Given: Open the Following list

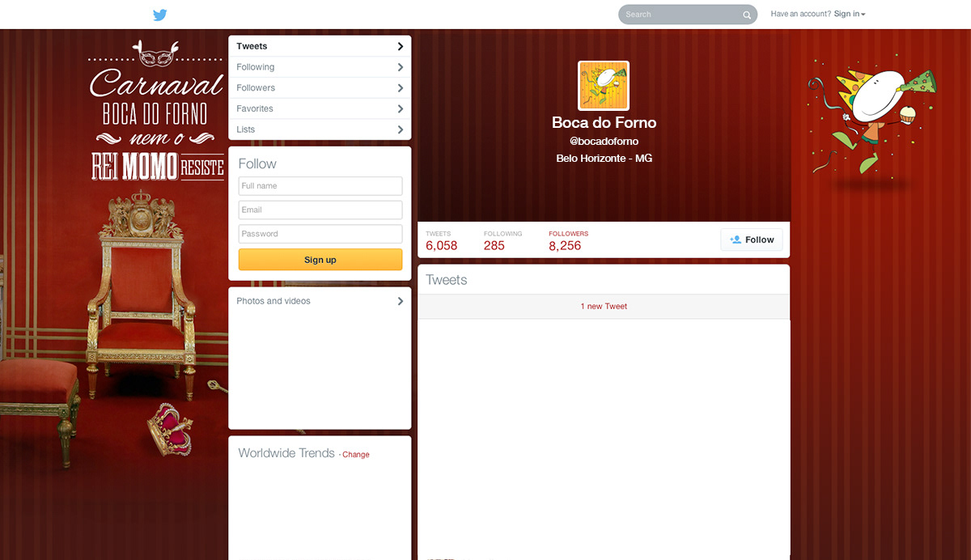Looking at the screenshot, I should pos(320,67).
